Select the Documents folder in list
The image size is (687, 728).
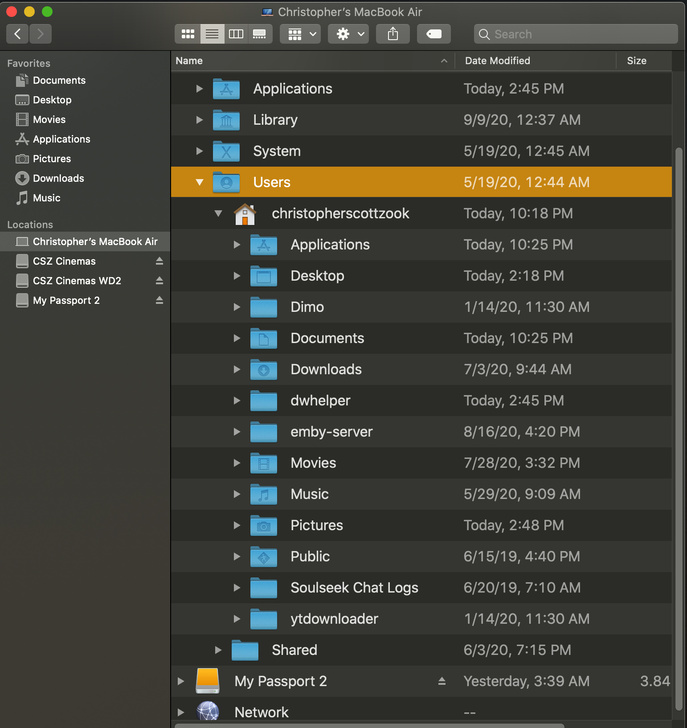click(421, 338)
